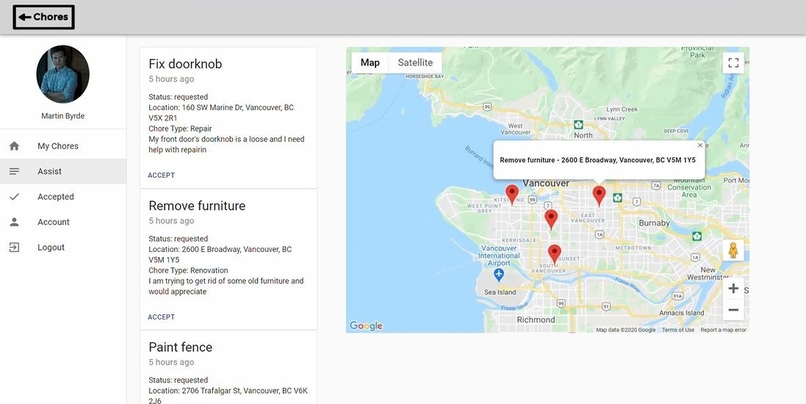Open the map Terms of Use link
This screenshot has width=806, height=404.
click(677, 330)
